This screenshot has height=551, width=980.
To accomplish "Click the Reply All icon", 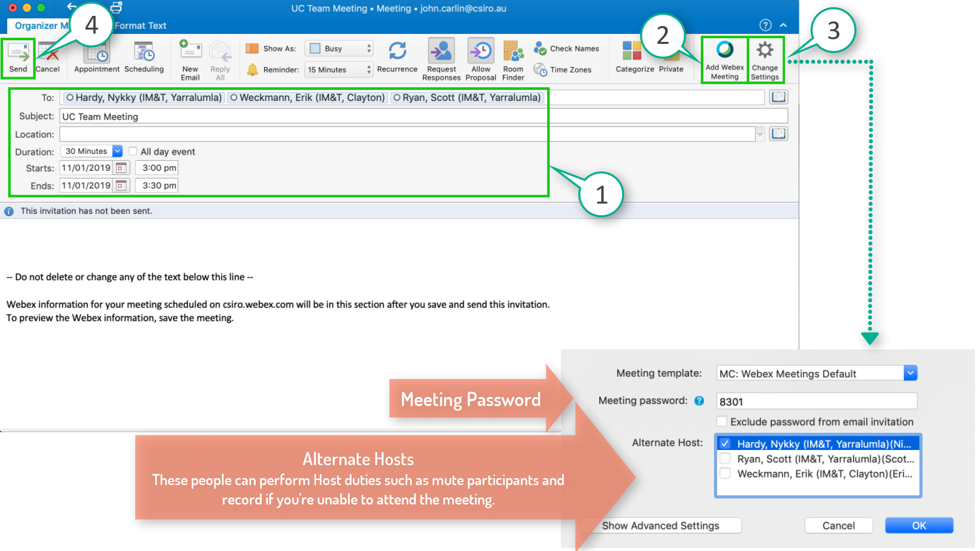I will point(220,60).
